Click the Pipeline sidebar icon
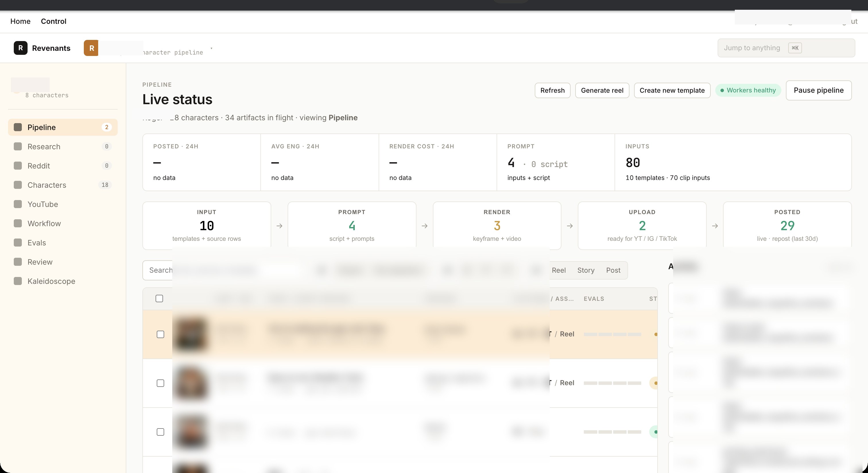The width and height of the screenshot is (868, 473). 18,127
